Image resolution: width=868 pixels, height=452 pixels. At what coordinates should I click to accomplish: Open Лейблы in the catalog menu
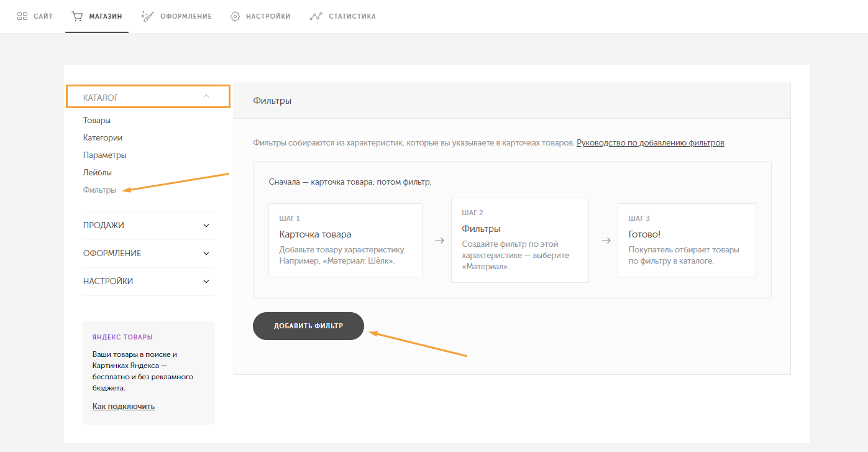click(x=98, y=172)
